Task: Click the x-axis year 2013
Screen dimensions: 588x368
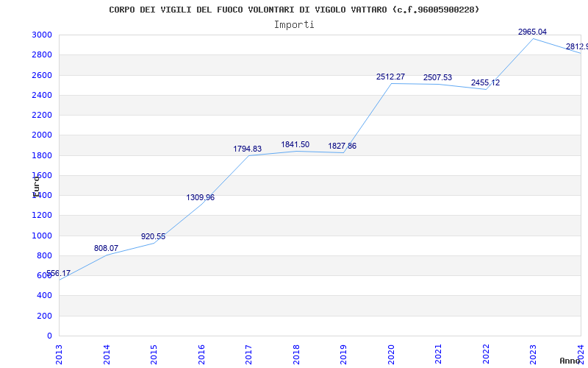Action: click(60, 355)
